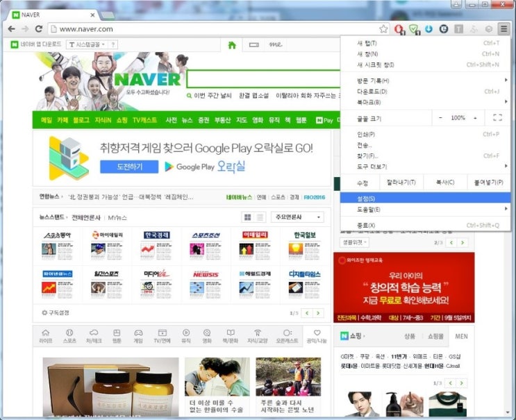
Task: Open the 지식iN link in green bar
Action: click(103, 120)
